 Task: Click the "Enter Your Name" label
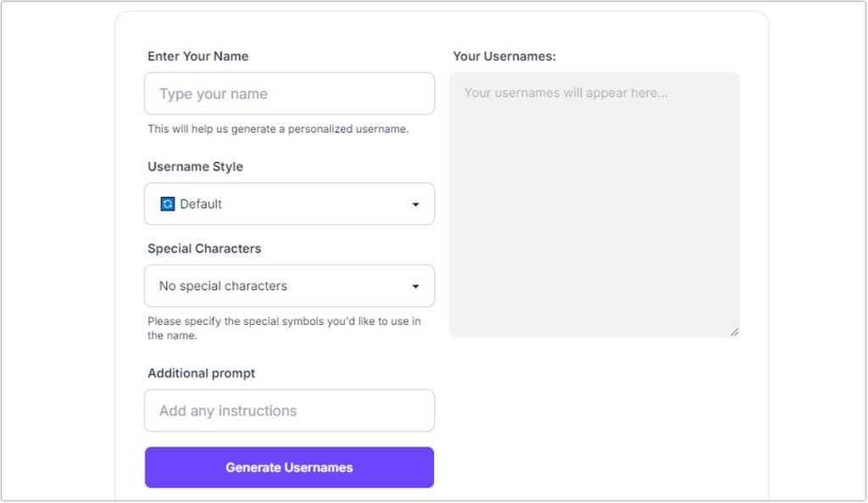coord(198,56)
